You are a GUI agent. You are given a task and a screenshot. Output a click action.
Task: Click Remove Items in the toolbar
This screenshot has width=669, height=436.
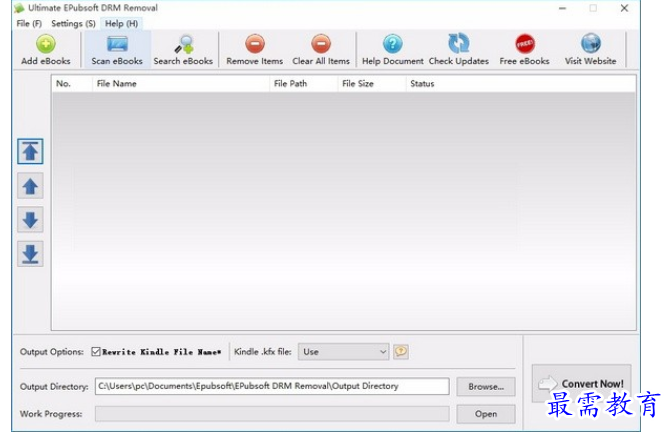pos(255,50)
